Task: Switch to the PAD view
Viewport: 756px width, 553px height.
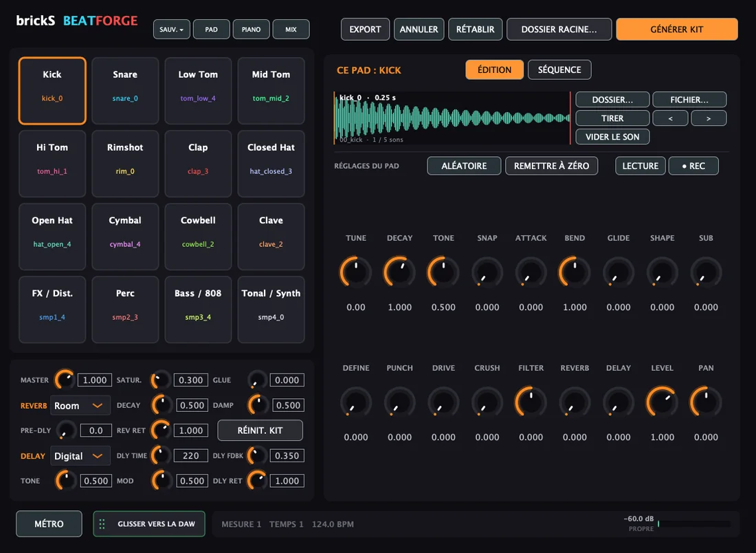Action: (211, 30)
